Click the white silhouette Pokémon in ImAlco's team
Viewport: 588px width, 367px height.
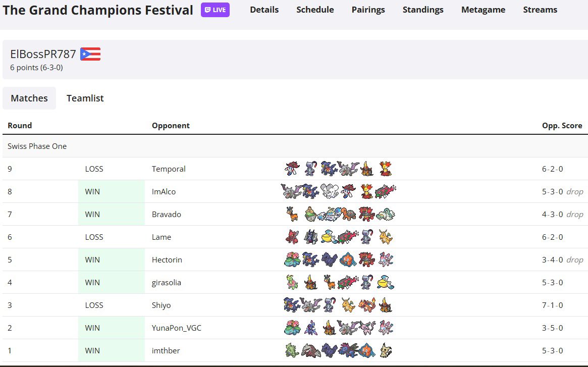(x=330, y=191)
